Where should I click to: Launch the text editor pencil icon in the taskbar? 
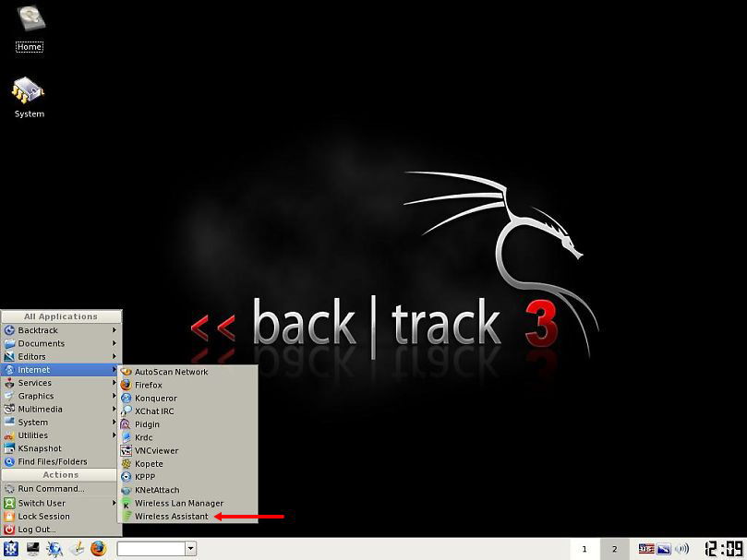coord(77,549)
